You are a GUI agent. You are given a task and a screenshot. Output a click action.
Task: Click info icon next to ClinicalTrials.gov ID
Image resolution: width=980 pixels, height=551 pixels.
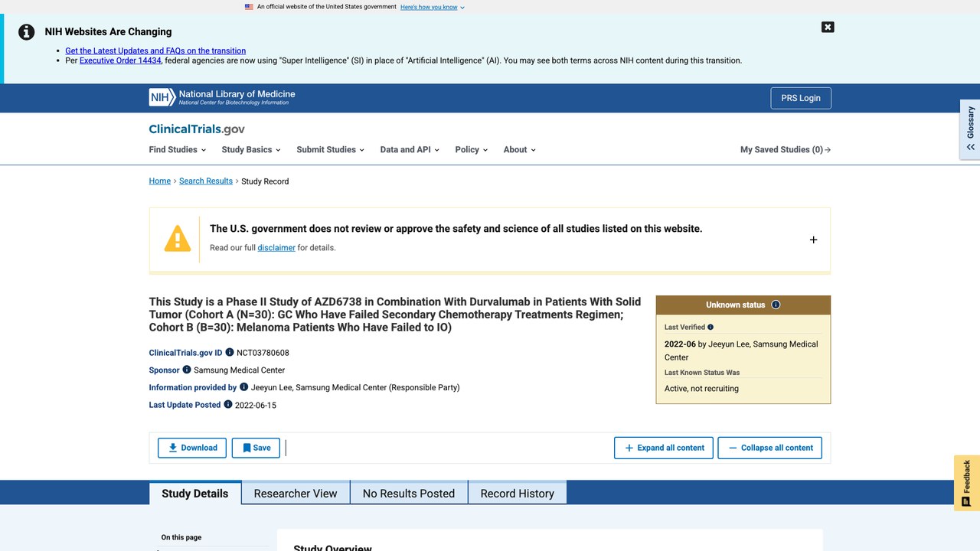(230, 353)
